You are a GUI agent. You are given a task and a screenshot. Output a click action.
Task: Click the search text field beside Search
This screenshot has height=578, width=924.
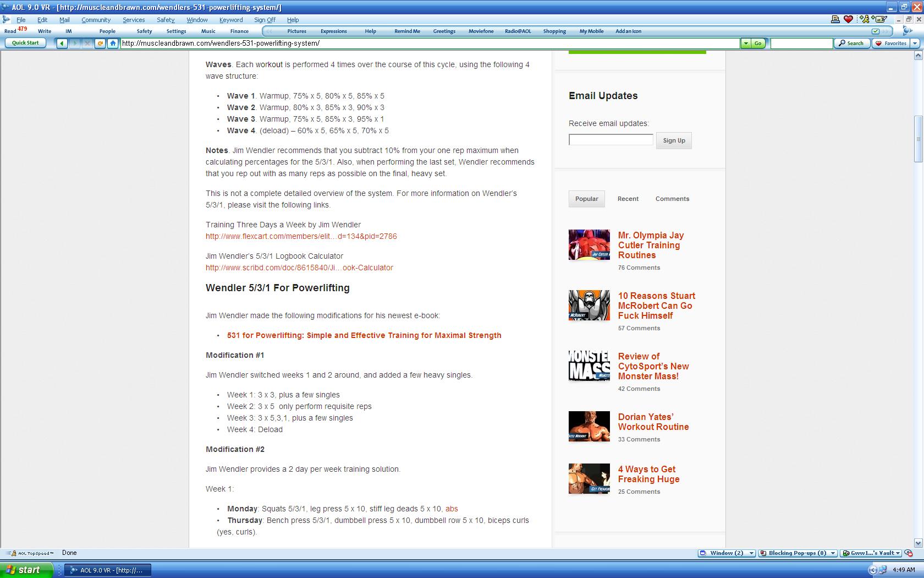[801, 43]
